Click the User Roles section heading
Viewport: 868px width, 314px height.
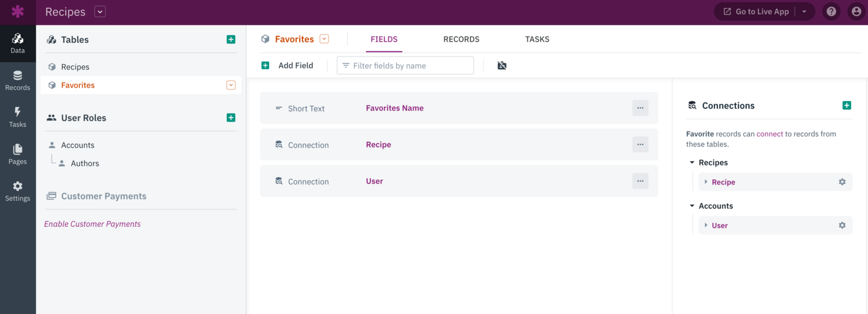(84, 117)
